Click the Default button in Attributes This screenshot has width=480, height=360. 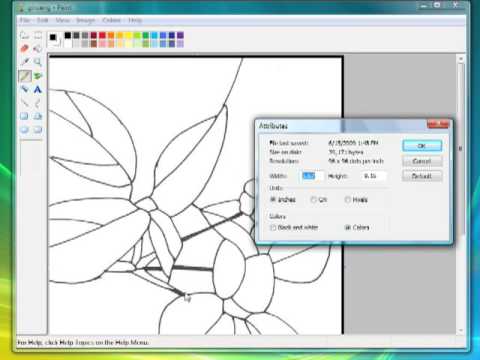tap(422, 176)
